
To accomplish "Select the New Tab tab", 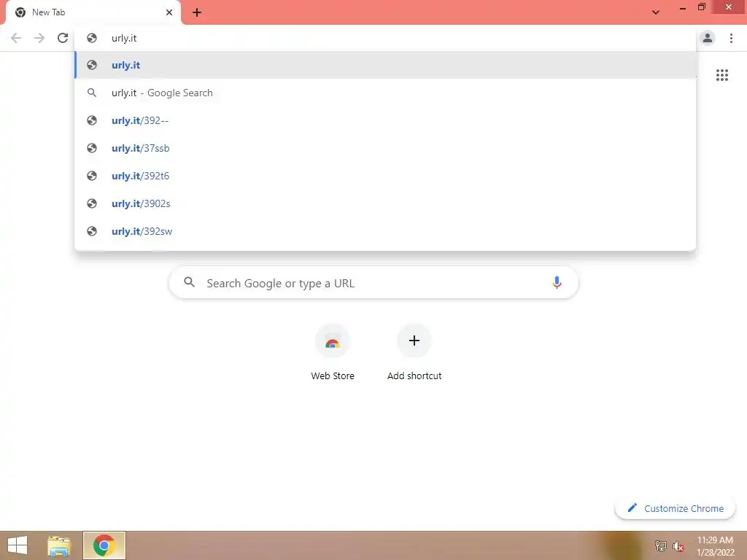I will pos(93,13).
